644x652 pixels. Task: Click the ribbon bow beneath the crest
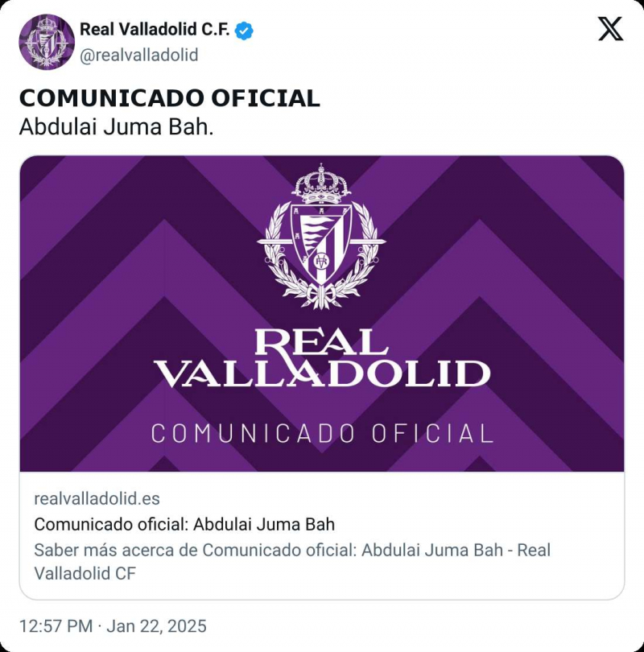pos(321,296)
